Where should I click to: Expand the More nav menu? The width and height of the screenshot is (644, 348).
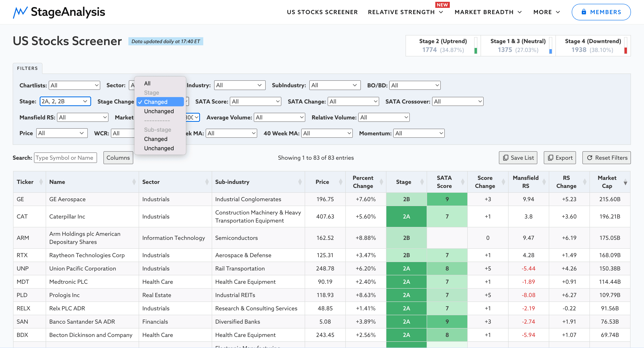pos(547,12)
